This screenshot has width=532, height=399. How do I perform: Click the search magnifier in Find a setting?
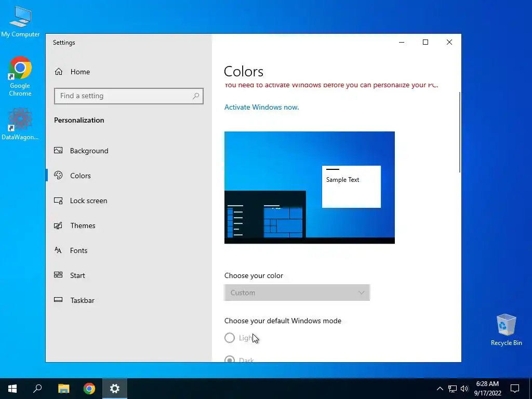pyautogui.click(x=196, y=96)
